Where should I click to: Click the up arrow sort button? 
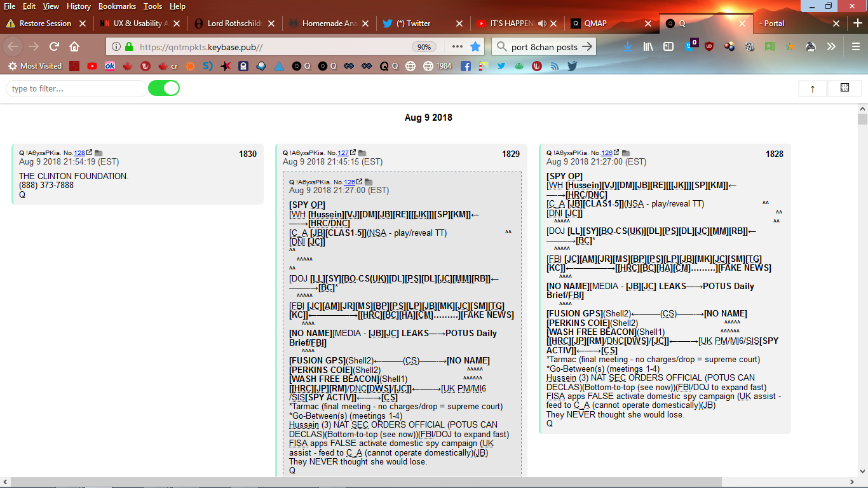[813, 88]
